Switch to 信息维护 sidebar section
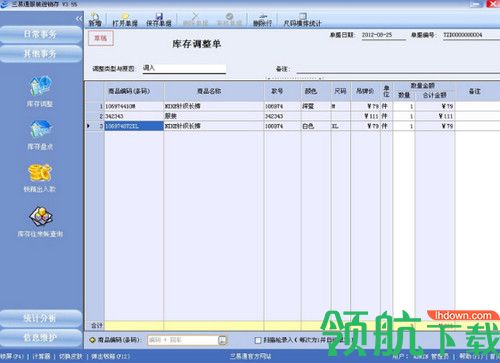This screenshot has height=363, width=500. [41, 338]
